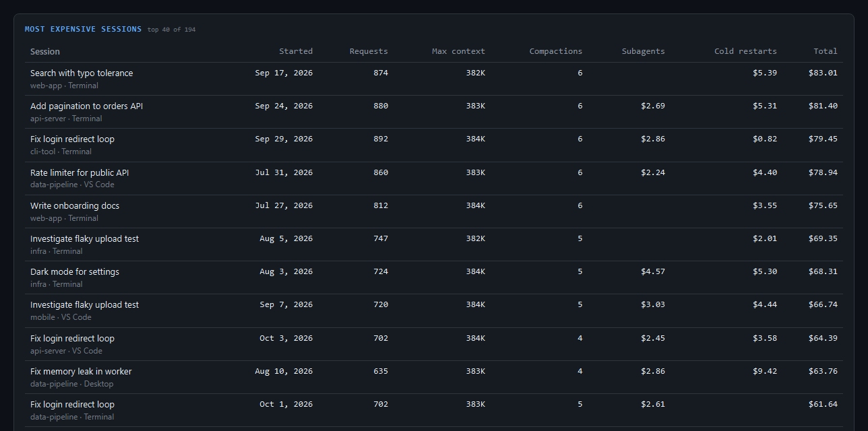Click the $5.39 cold restarts value

point(765,73)
